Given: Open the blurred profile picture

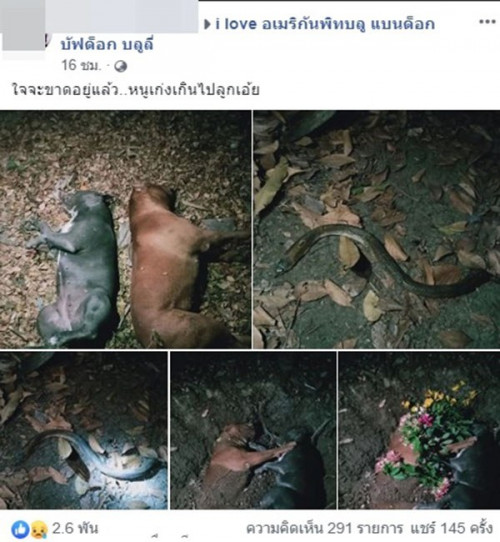Looking at the screenshot, I should pos(23,26).
